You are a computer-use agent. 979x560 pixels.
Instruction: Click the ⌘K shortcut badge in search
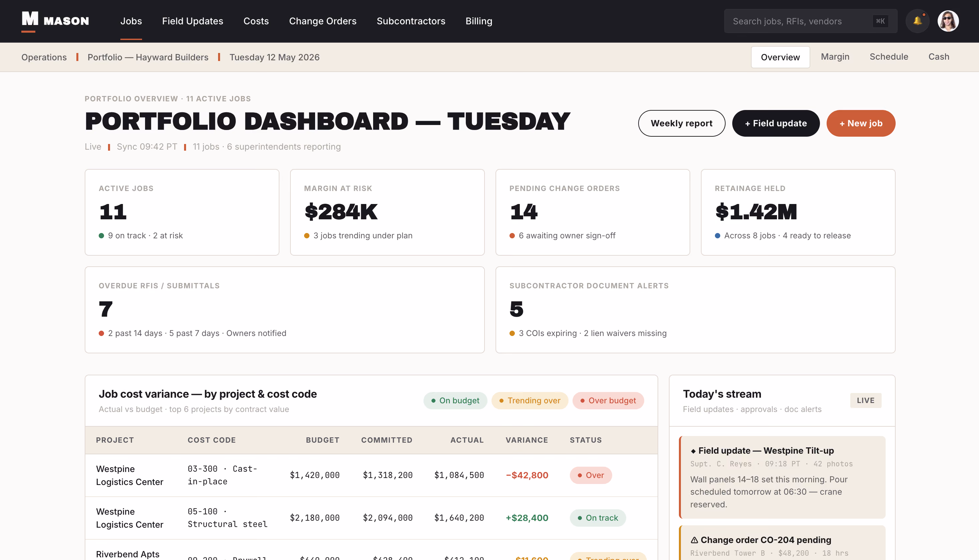(880, 21)
